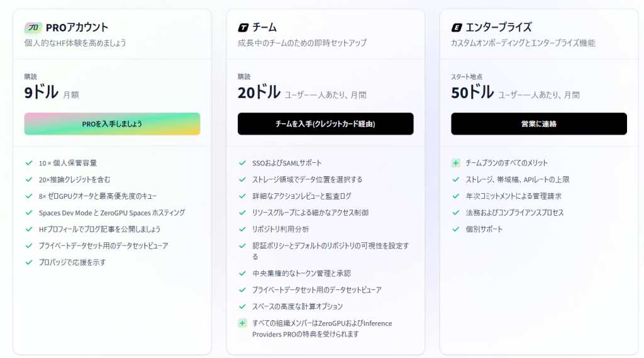Click the green plus icon beside チームプランのすべてのメリット
The width and height of the screenshot is (644, 358).
pos(456,163)
